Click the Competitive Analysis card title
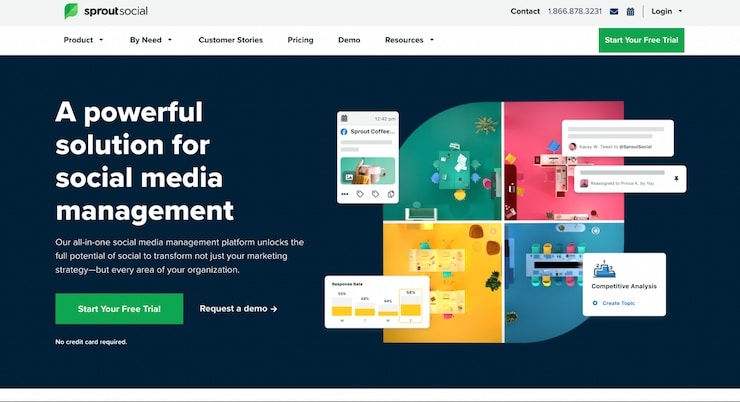 (624, 286)
